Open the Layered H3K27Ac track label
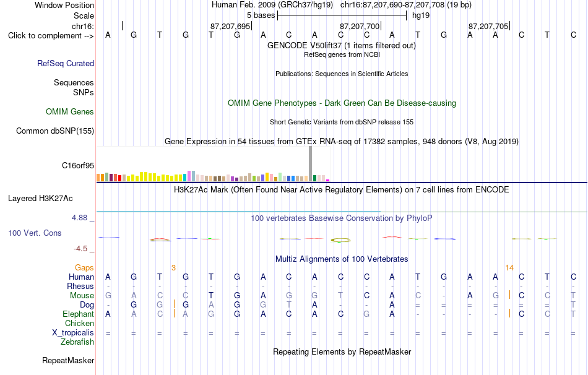This screenshot has width=588, height=375. click(40, 199)
